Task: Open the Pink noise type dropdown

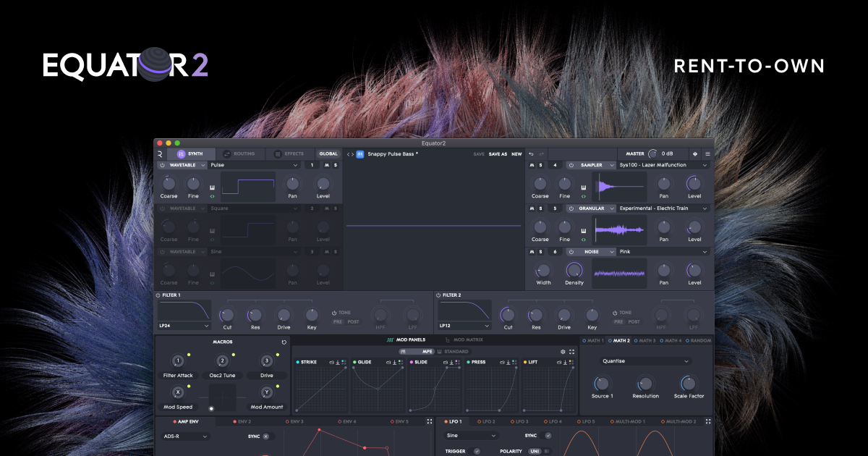Action: click(663, 252)
